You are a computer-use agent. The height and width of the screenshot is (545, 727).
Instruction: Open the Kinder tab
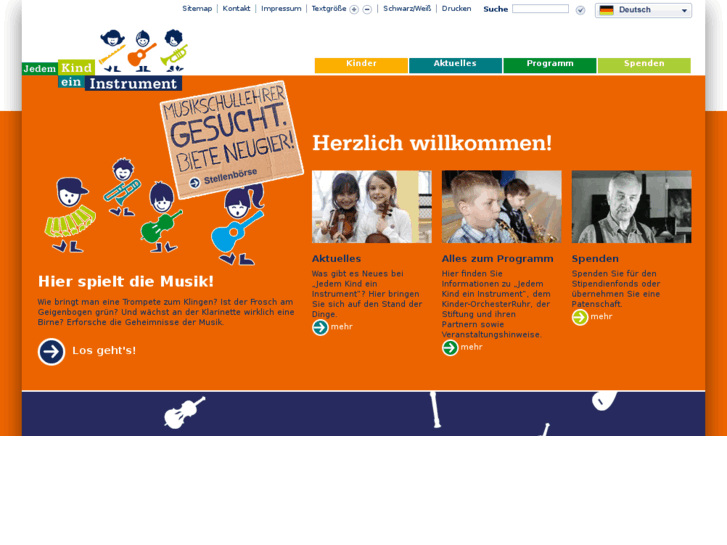tap(361, 65)
